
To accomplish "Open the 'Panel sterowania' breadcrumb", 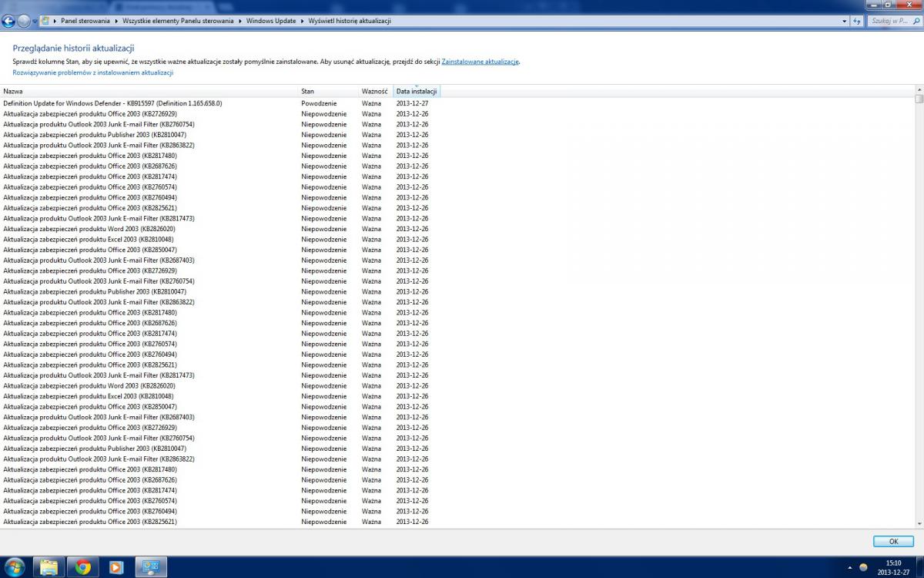I will pos(85,21).
